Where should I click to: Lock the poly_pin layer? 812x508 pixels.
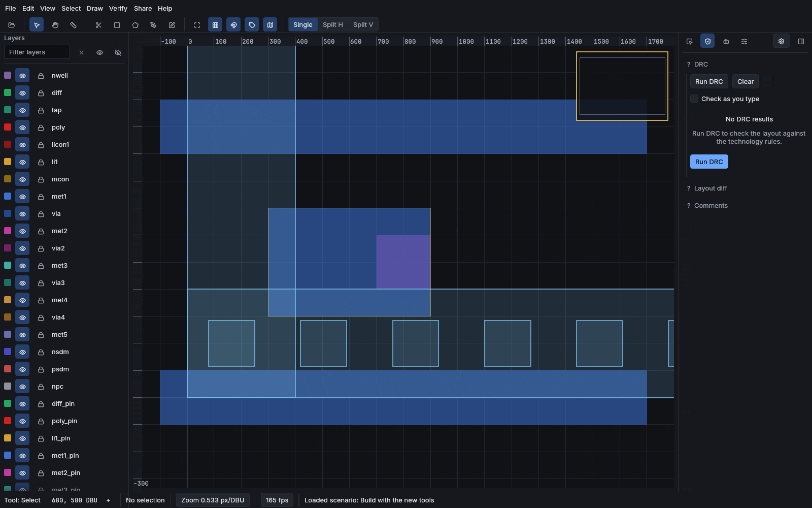(41, 421)
